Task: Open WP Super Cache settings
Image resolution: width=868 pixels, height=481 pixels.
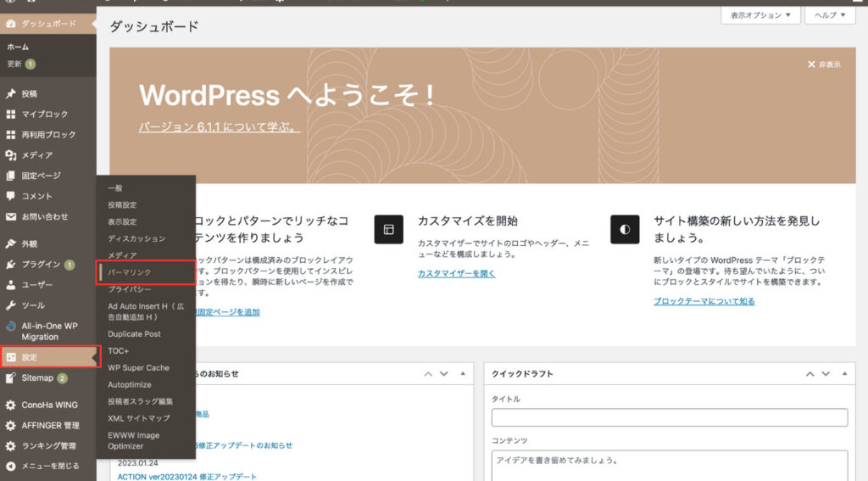Action: tap(138, 368)
